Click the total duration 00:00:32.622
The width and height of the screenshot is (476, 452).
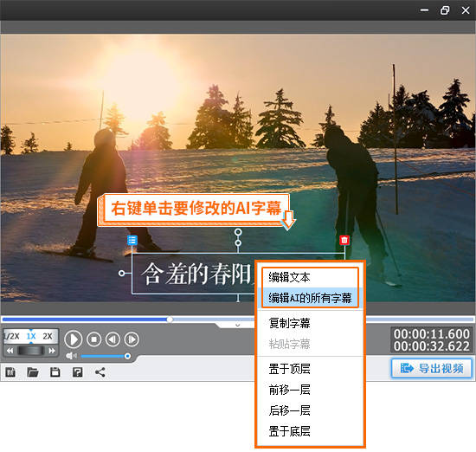click(x=431, y=346)
